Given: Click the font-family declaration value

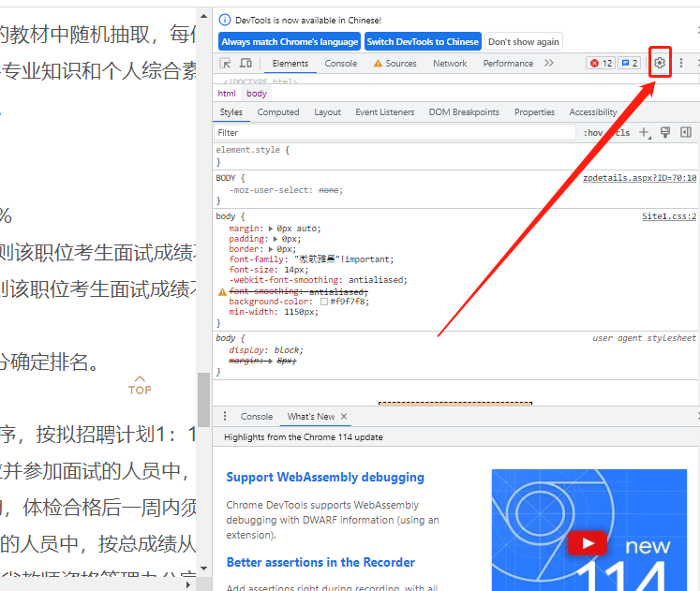Looking at the screenshot, I should (344, 259).
